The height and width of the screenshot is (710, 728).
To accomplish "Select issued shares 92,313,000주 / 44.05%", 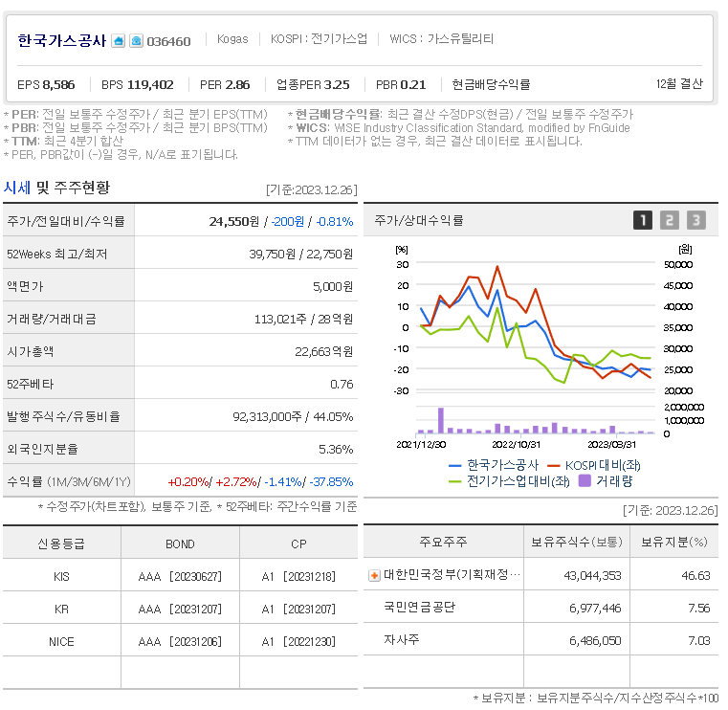I will pyautogui.click(x=293, y=417).
